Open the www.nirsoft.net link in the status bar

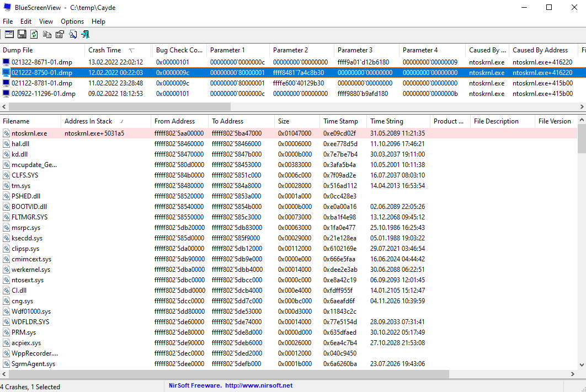[259, 385]
